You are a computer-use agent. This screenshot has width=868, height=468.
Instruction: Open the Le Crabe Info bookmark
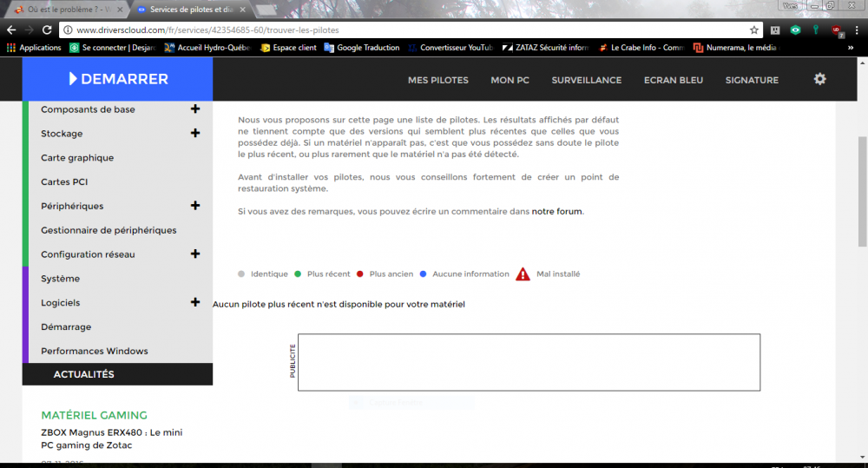(x=641, y=48)
